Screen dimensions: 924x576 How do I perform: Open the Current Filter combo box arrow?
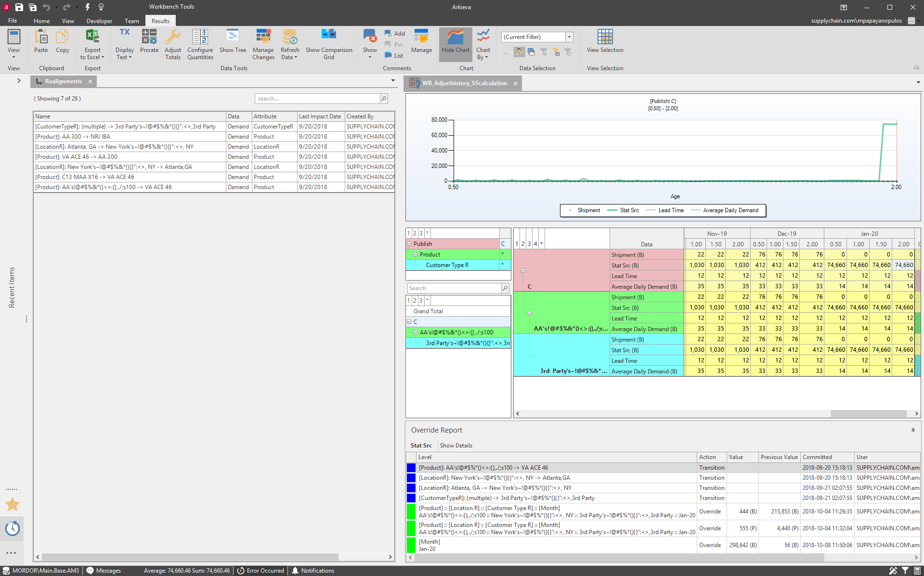click(569, 37)
